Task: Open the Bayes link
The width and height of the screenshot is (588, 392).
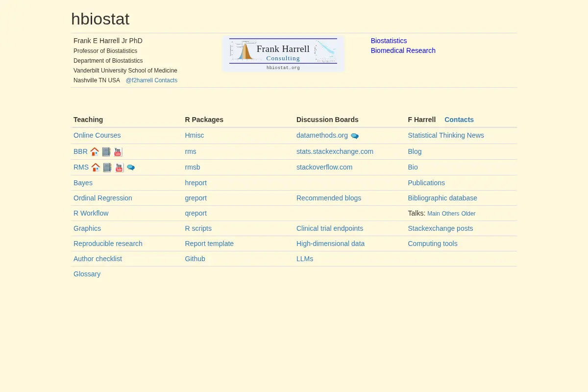Action: (83, 183)
